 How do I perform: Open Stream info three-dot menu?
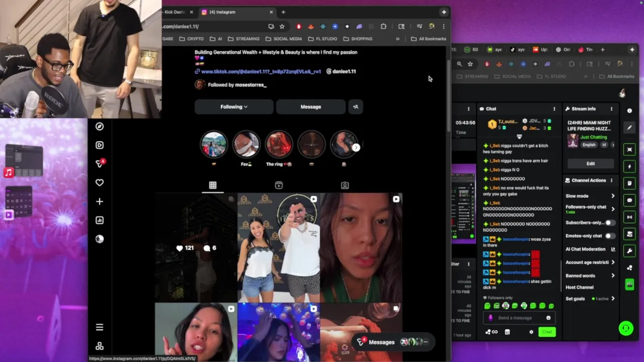[x=612, y=109]
